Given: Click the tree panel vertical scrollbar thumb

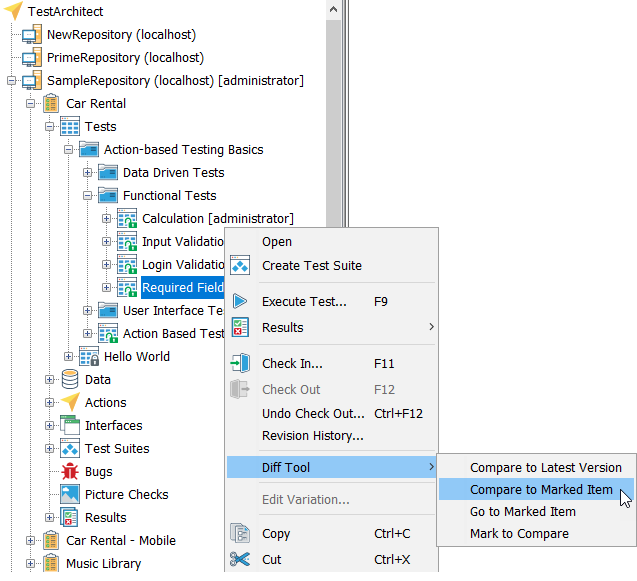Looking at the screenshot, I should point(334,124).
